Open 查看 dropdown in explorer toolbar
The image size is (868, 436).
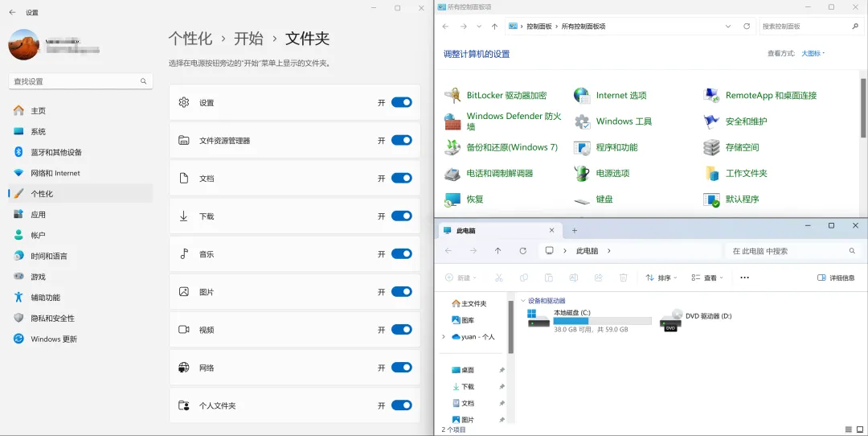tap(707, 278)
